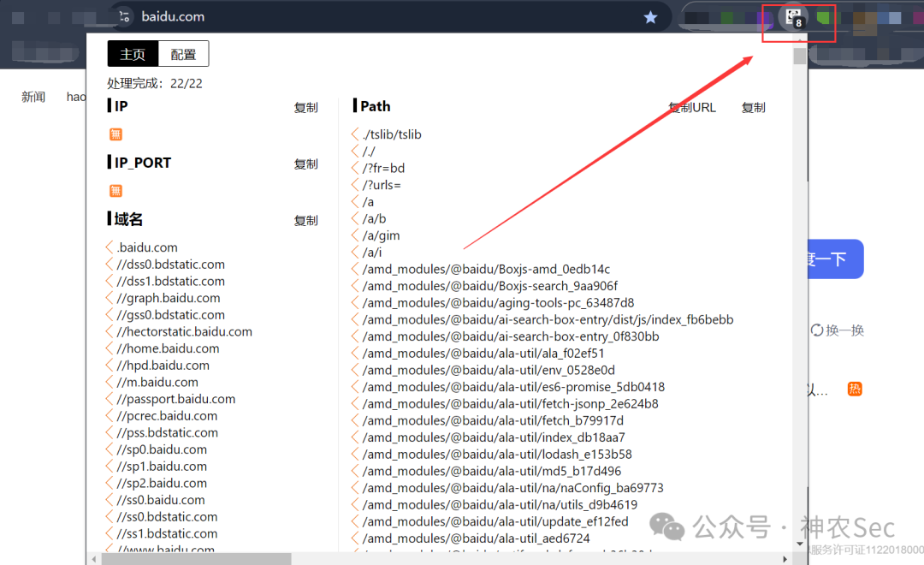Click the orange 热 badge on Baidu page
The width and height of the screenshot is (924, 565).
(x=855, y=390)
